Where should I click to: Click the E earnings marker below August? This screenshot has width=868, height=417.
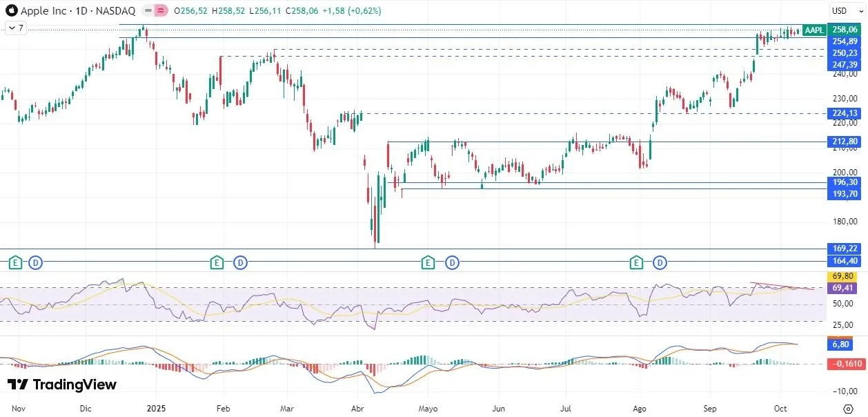click(635, 262)
